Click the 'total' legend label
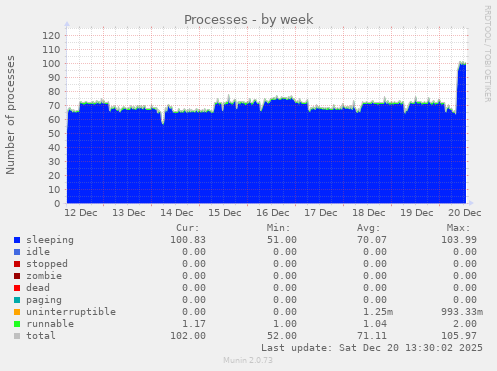The width and height of the screenshot is (497, 371). tap(41, 336)
